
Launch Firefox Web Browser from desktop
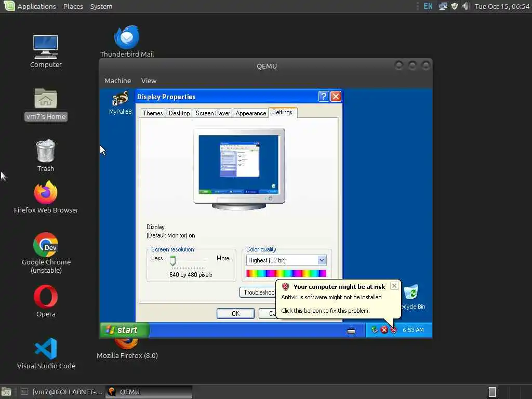click(46, 197)
